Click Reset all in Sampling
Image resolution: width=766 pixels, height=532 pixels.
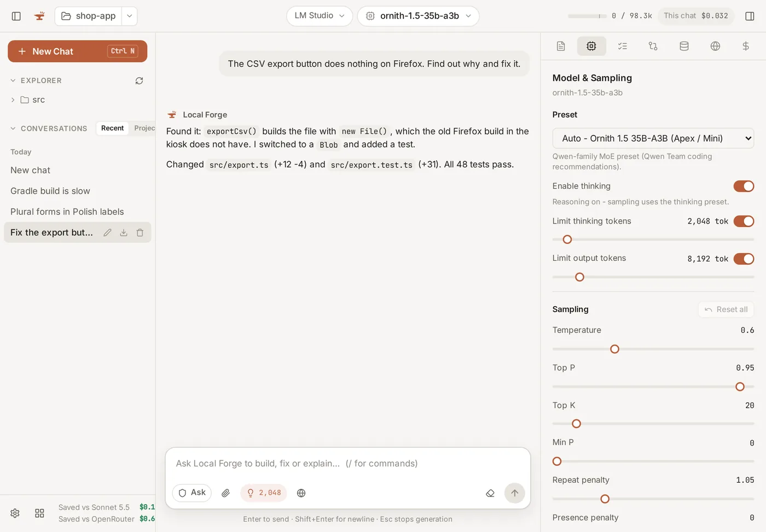pos(726,309)
